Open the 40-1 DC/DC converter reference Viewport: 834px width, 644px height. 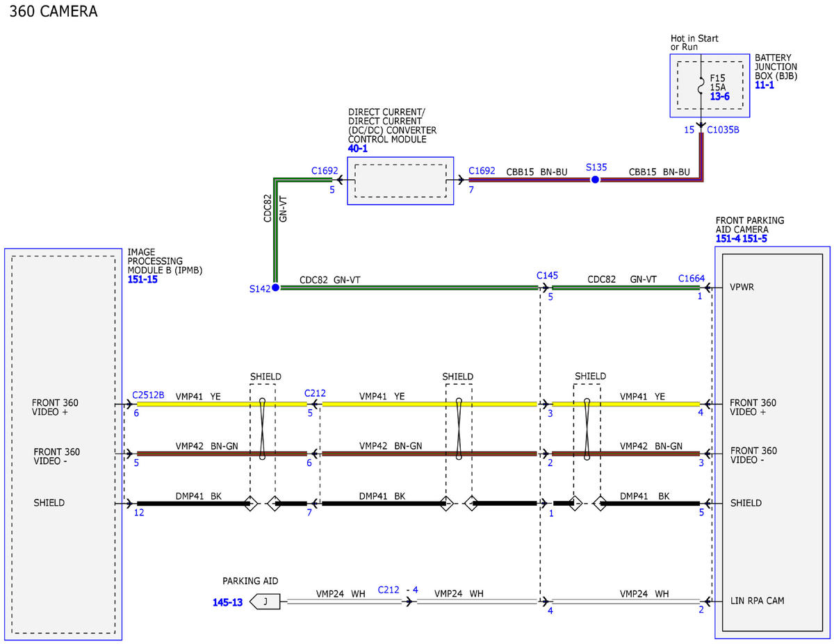(357, 149)
